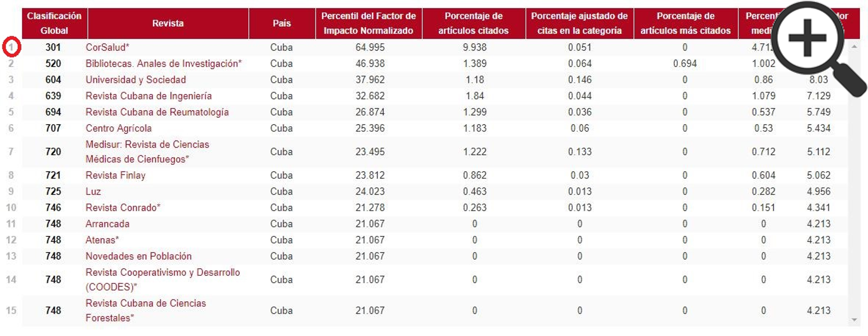
Task: Select the Universidad y Sociedad journal
Action: [x=135, y=80]
